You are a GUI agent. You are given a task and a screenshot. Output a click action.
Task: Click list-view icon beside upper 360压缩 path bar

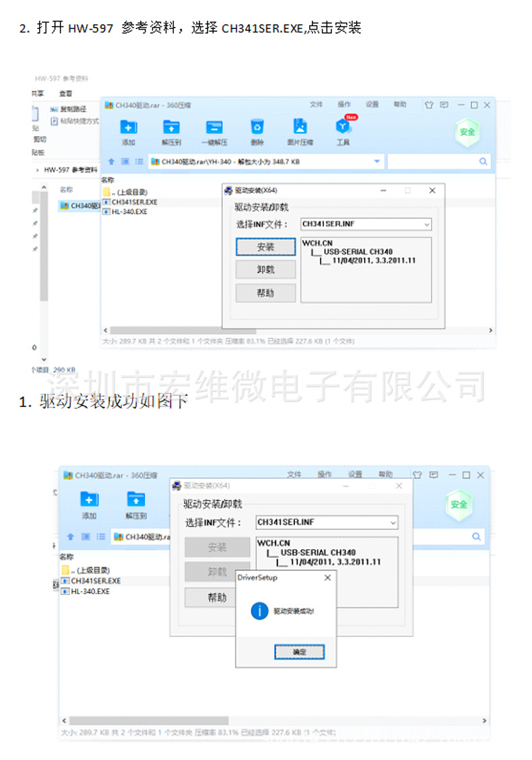[x=139, y=162]
